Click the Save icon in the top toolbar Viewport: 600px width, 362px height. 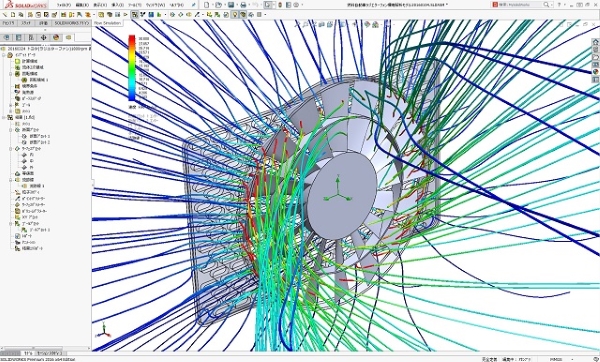(x=231, y=5)
